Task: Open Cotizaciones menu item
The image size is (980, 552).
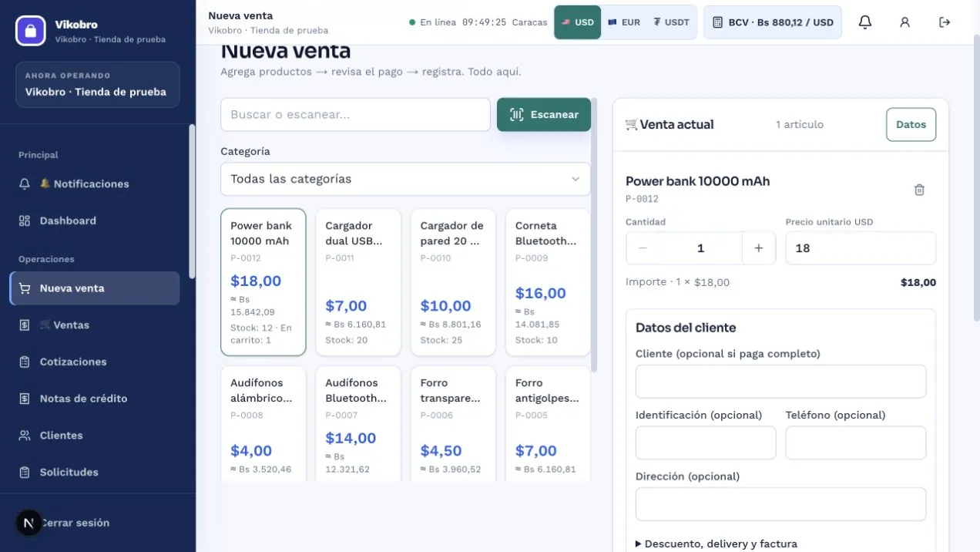Action: tap(94, 362)
